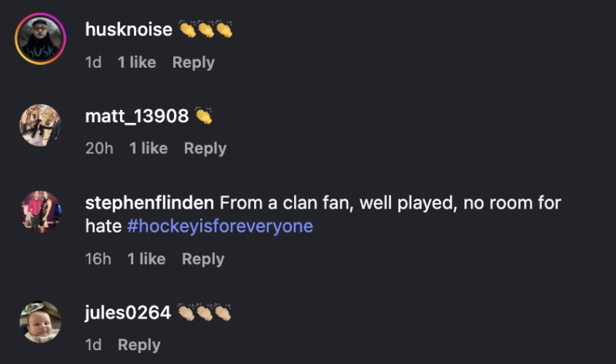Viewport: 616px width, 364px height.
Task: Click the matt_13908 username
Action: coord(136,116)
